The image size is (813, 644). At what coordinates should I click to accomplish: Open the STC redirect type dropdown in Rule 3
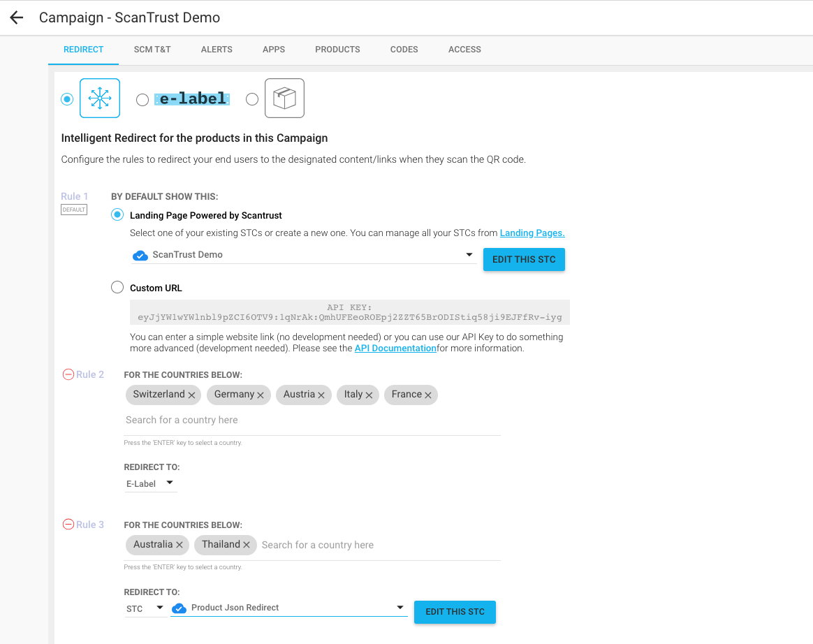pos(146,608)
